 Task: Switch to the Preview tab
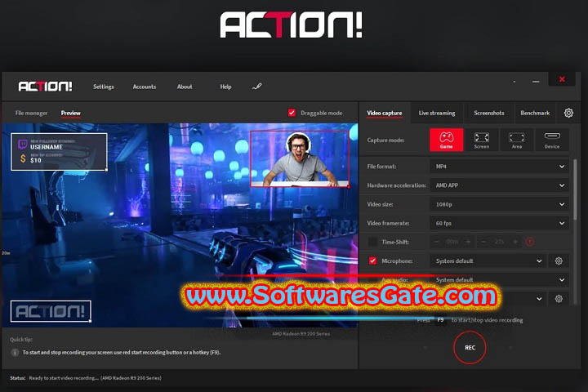pos(71,113)
